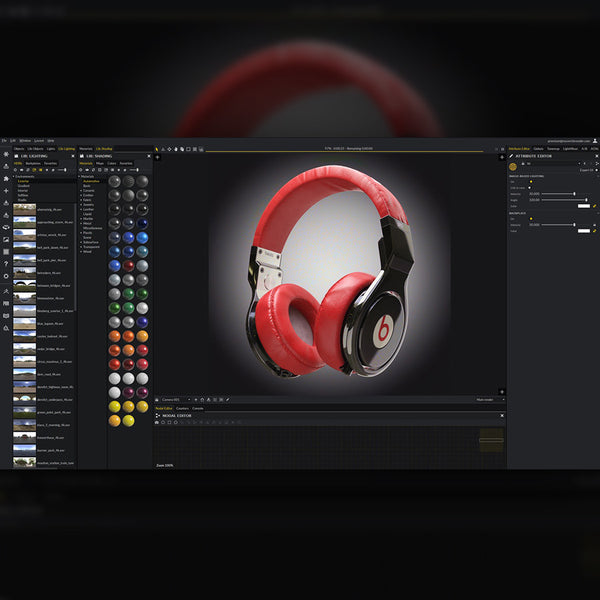
Task: Select the between_bridges HDRI thumbnail
Action: [x=24, y=285]
